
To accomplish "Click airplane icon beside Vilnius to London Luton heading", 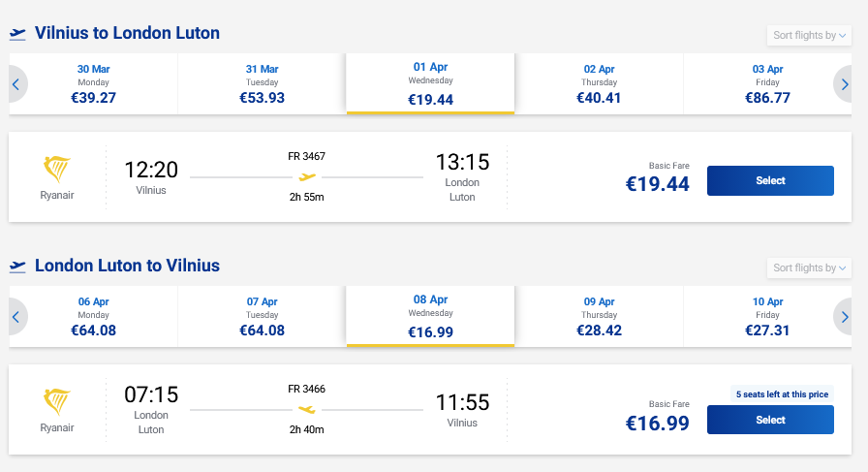I will pos(17,34).
